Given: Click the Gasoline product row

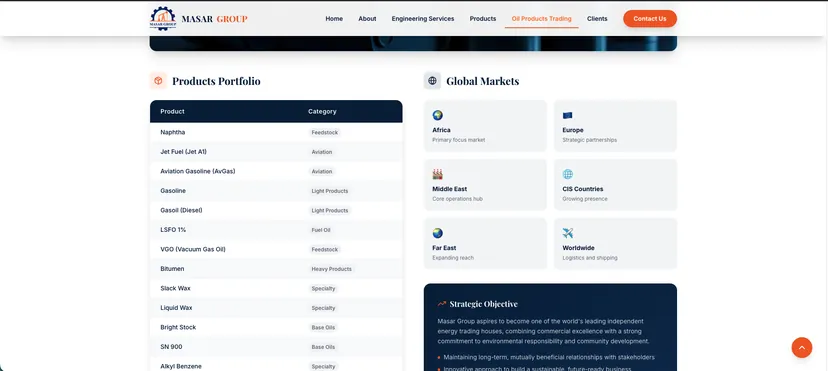Looking at the screenshot, I should point(276,191).
